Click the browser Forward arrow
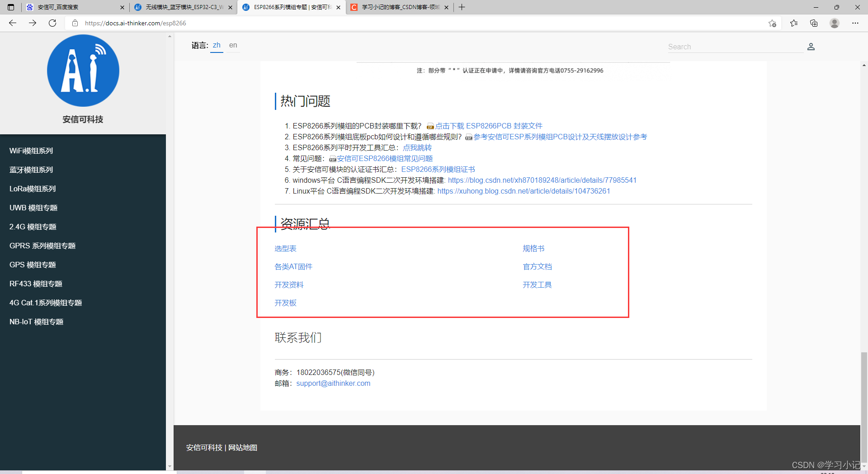The height and width of the screenshot is (474, 868). (x=33, y=23)
